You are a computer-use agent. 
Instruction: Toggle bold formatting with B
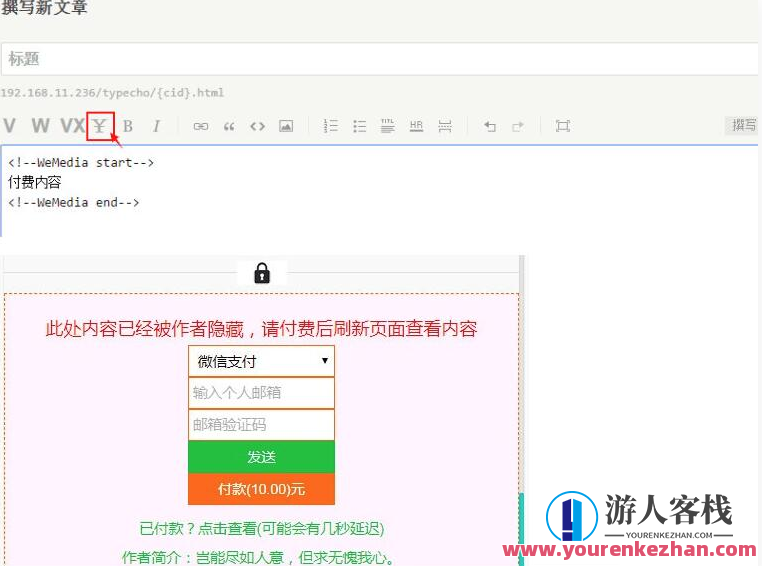(x=128, y=126)
